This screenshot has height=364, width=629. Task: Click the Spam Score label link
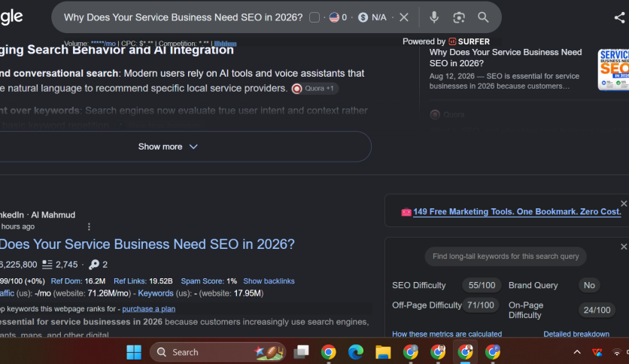tap(202, 281)
